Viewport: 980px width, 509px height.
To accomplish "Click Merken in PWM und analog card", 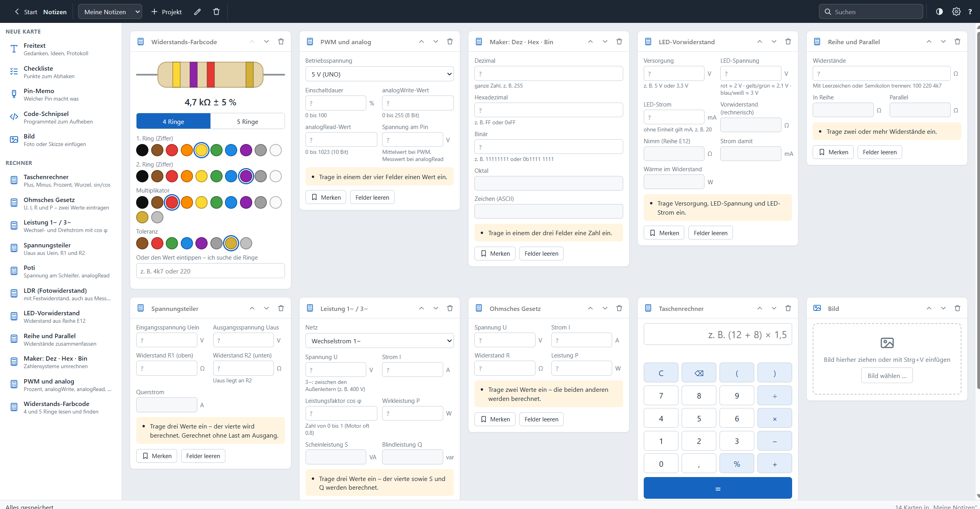I will (x=326, y=197).
